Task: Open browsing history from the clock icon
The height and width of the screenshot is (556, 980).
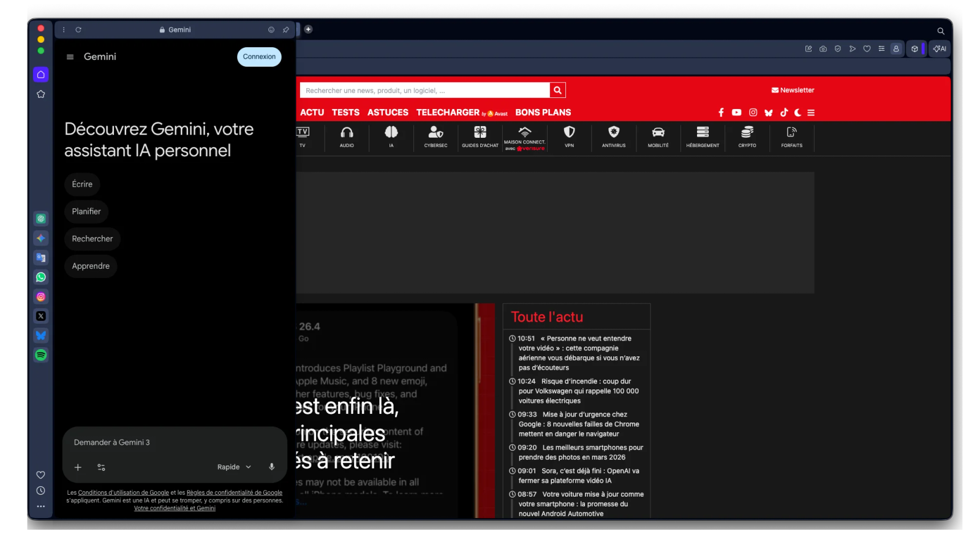Action: [x=41, y=490]
